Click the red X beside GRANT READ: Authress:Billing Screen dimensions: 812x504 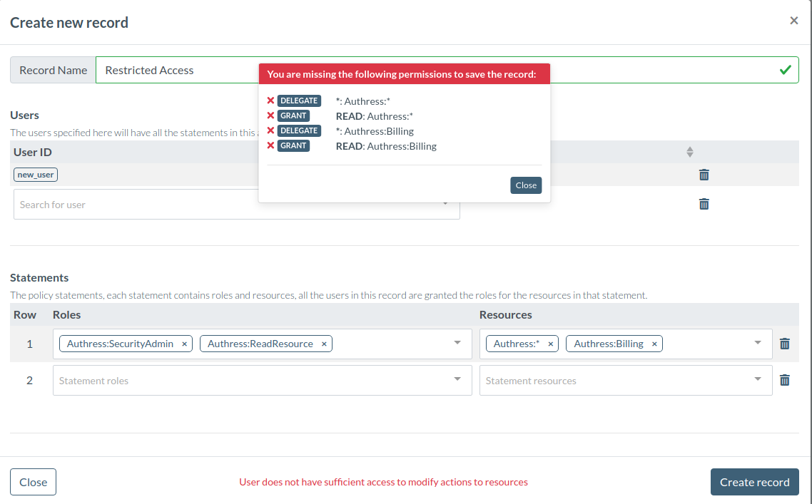(x=269, y=145)
